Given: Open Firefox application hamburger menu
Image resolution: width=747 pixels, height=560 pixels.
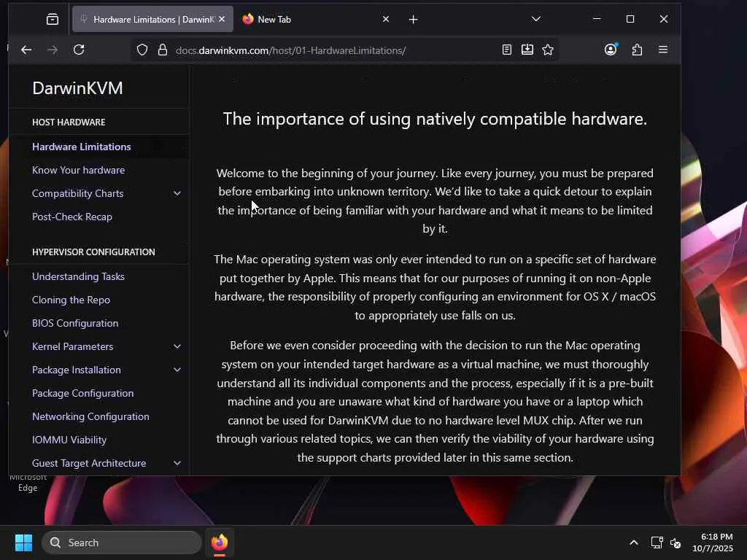Looking at the screenshot, I should click(662, 50).
